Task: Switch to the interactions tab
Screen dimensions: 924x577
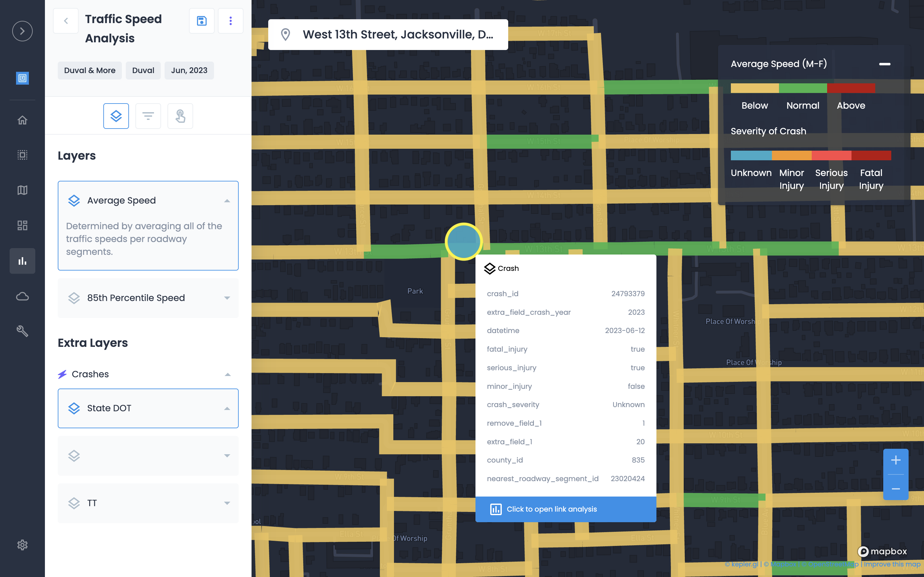Action: (180, 116)
